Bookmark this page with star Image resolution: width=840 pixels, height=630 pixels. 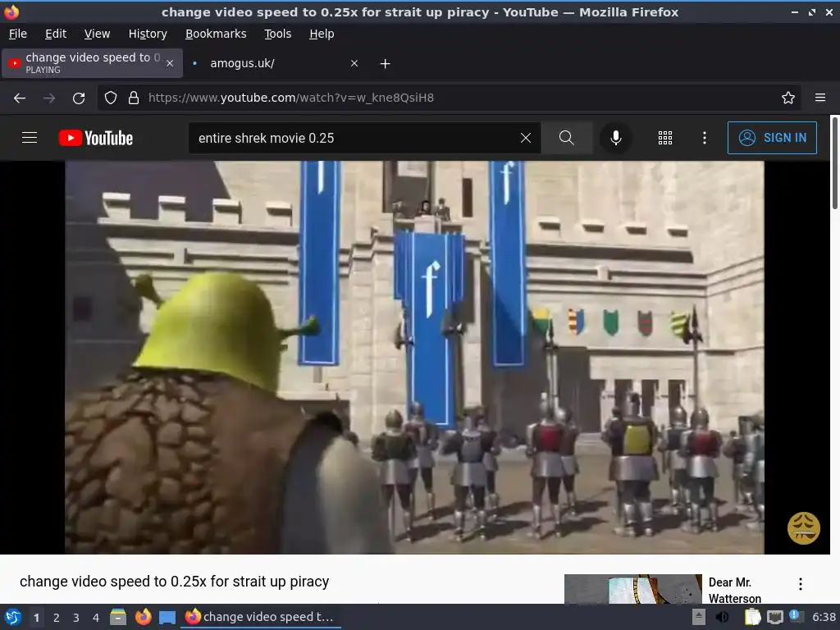click(788, 98)
